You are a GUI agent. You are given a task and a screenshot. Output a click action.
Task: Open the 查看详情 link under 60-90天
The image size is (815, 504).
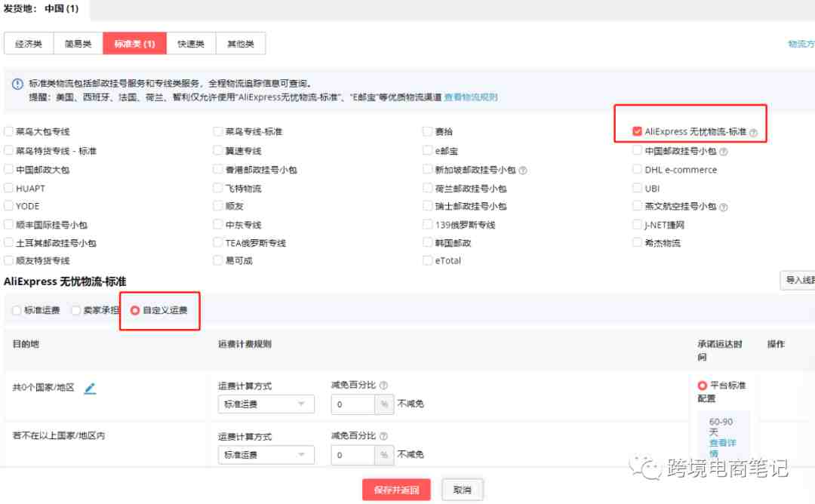coord(722,448)
